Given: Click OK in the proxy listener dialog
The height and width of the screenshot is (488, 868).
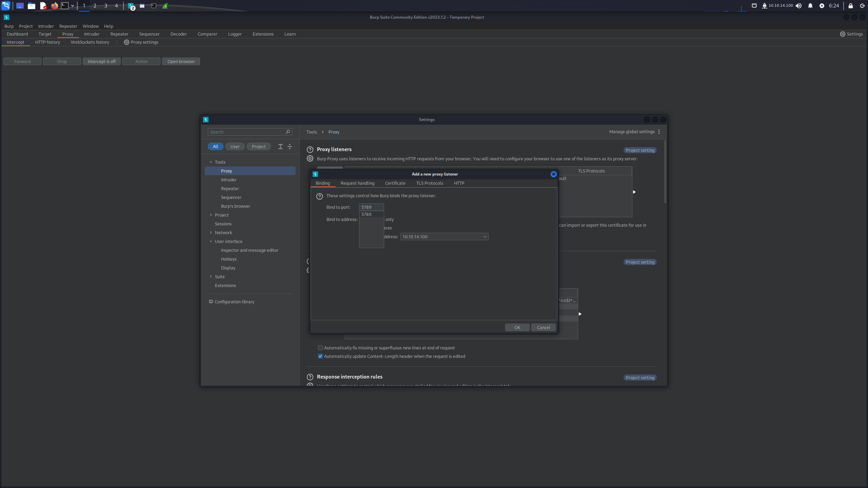Looking at the screenshot, I should (517, 328).
